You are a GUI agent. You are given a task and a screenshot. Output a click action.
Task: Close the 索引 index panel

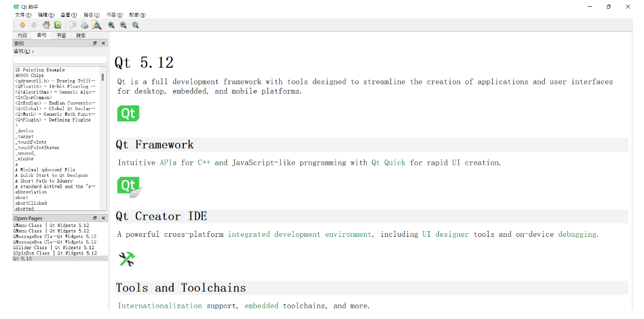click(103, 43)
